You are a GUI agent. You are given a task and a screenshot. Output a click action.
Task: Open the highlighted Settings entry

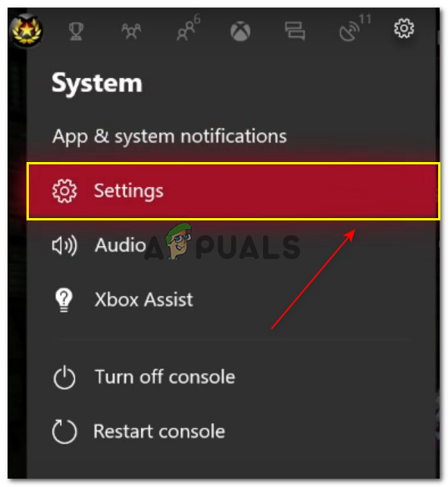click(233, 191)
